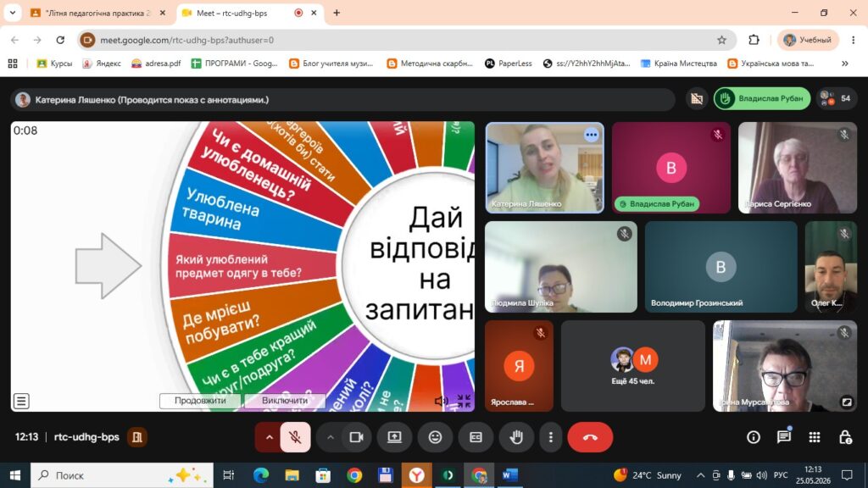Toggle the camera in the Meet toolbar

[356, 437]
